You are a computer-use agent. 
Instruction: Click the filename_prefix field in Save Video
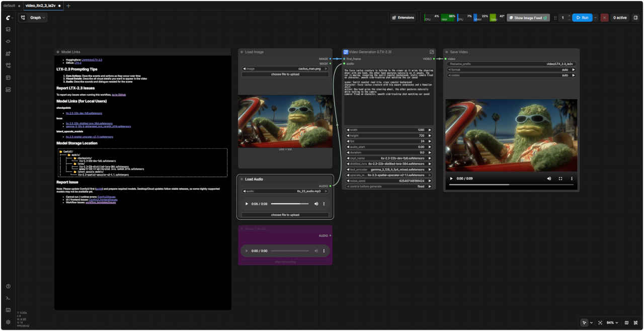[x=511, y=64]
